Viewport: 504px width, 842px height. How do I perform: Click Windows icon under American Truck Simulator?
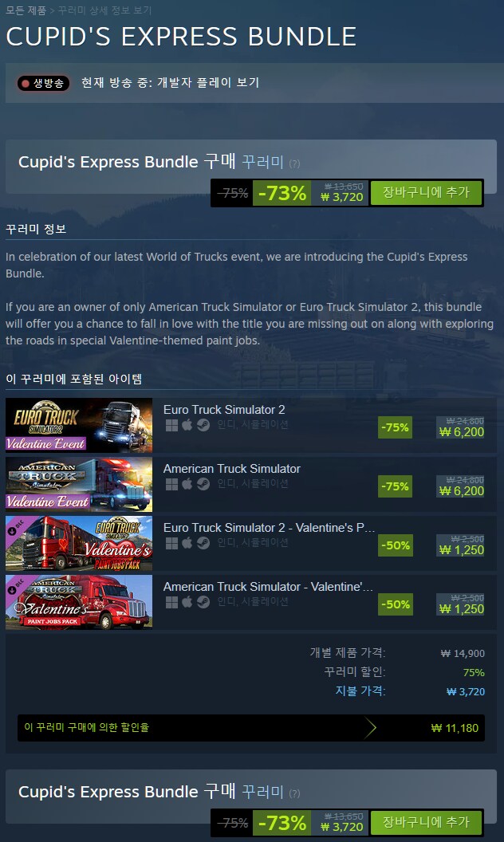(x=171, y=484)
